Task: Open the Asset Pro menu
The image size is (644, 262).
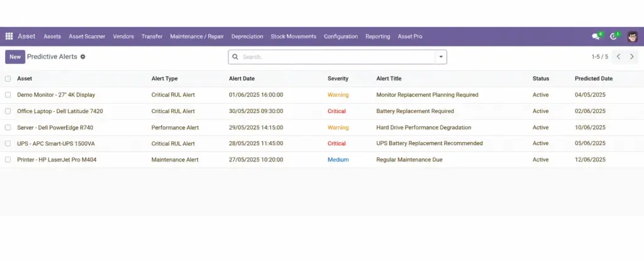Action: pyautogui.click(x=410, y=36)
